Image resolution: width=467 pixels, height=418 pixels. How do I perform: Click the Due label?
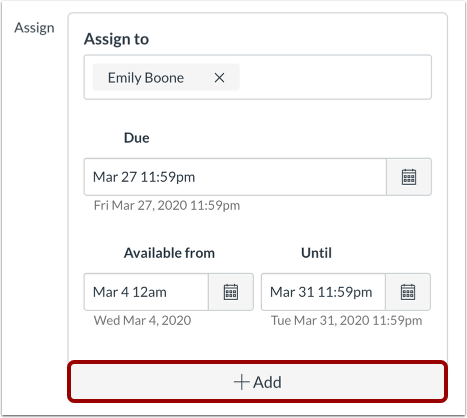point(137,138)
